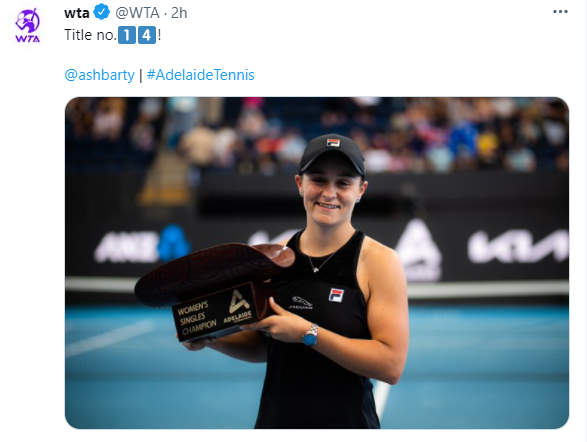Screen dimensions: 587x442
Task: Click the ANZ banner in the photo
Action: pyautogui.click(x=143, y=244)
